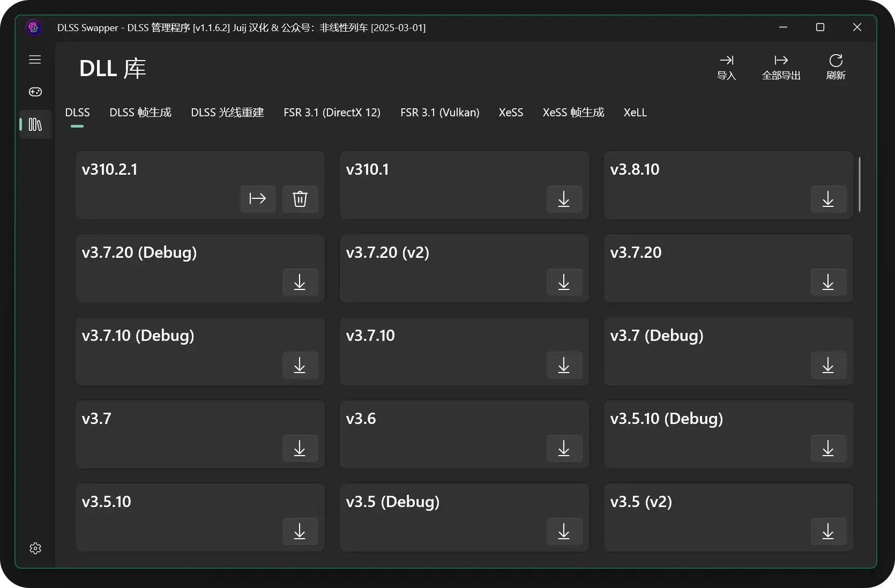Open the XeSS tab
This screenshot has height=588, width=895.
coord(511,113)
